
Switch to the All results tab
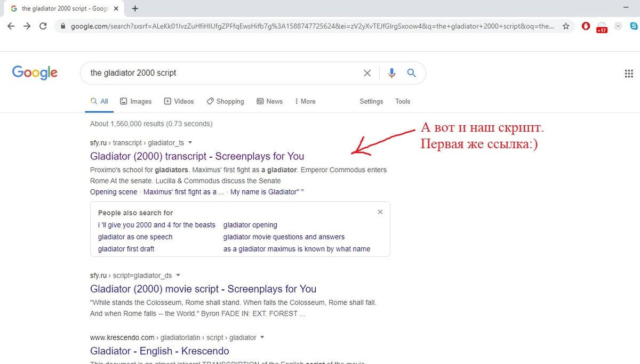tap(99, 101)
